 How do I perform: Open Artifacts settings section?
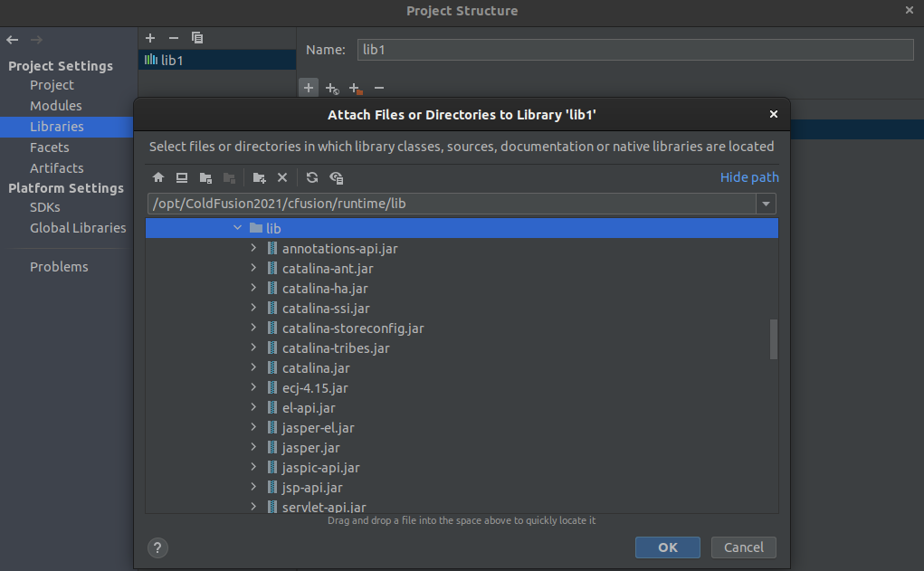(57, 168)
